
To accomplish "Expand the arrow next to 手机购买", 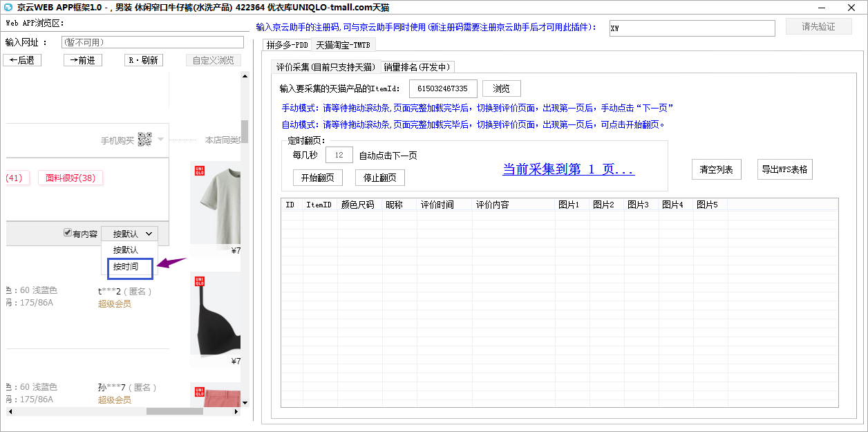I will 160,140.
